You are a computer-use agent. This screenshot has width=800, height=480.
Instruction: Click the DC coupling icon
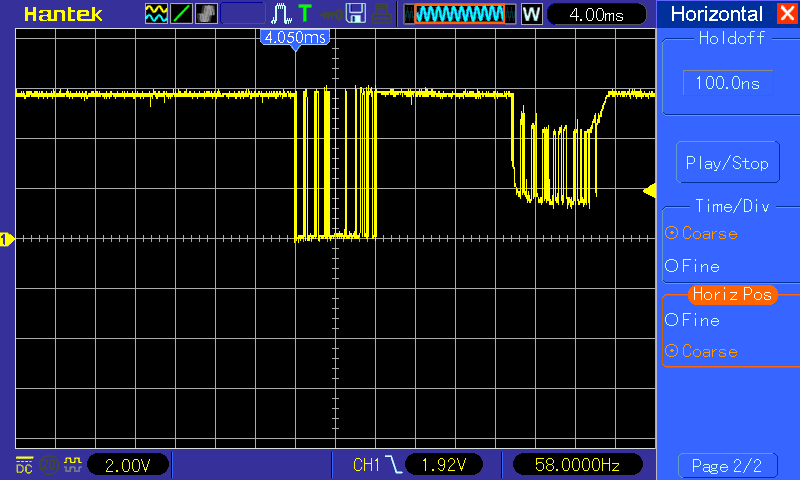coord(24,465)
